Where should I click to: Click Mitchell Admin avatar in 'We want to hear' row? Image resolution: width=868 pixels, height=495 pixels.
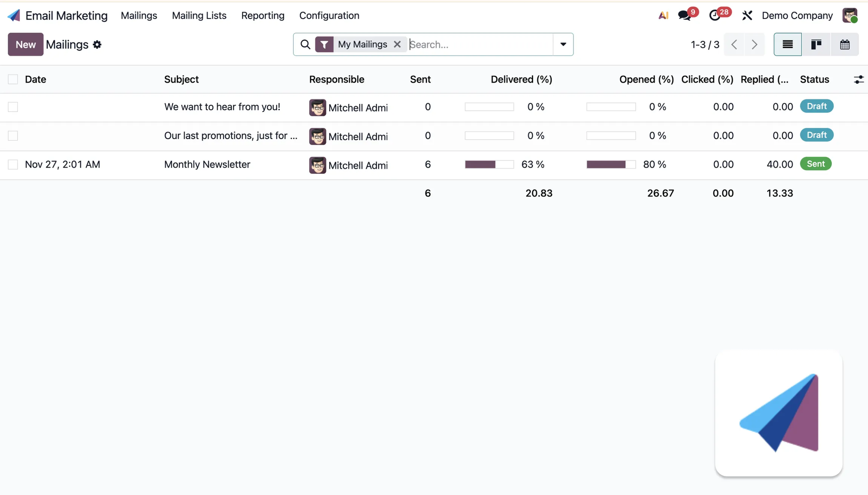pos(317,107)
